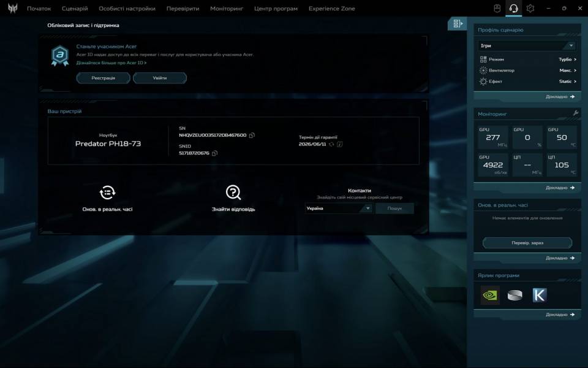Open the gear settings icon
Viewport: 588px width, 368px height.
point(530,9)
